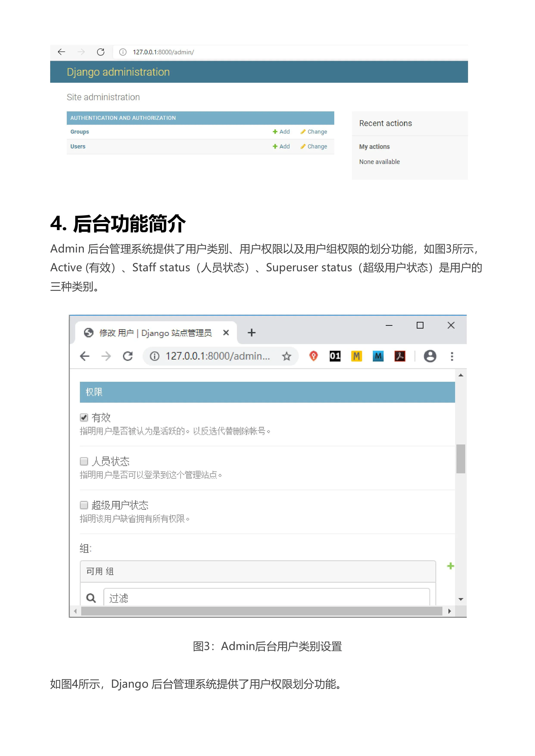The image size is (535, 756).
Task: Open the Chrome three-dot menu
Action: [452, 357]
